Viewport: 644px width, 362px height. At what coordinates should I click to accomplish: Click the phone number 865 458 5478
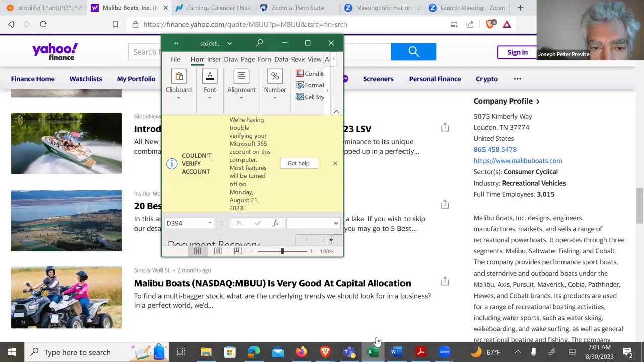pos(495,149)
